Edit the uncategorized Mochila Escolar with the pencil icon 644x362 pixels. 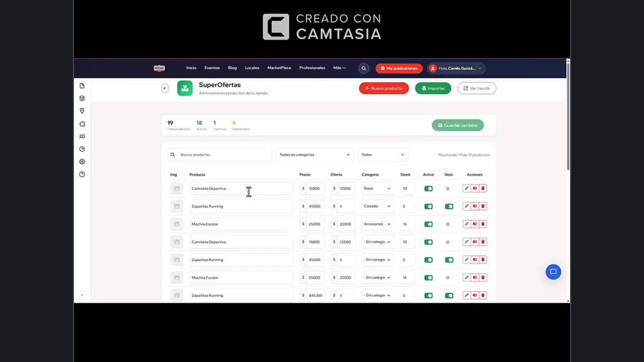pyautogui.click(x=466, y=278)
